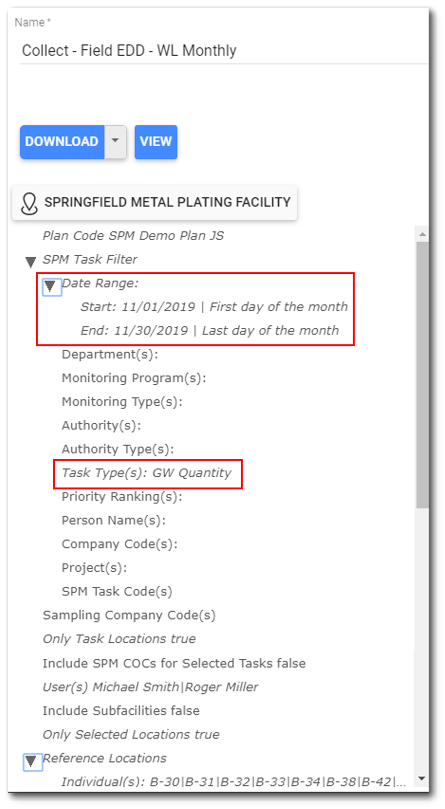The height and width of the screenshot is (809, 445).
Task: Click Include Subfacilities false parameter
Action: pos(121,710)
